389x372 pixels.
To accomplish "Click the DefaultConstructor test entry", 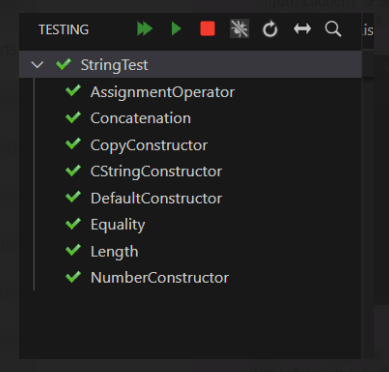I will pyautogui.click(x=156, y=198).
